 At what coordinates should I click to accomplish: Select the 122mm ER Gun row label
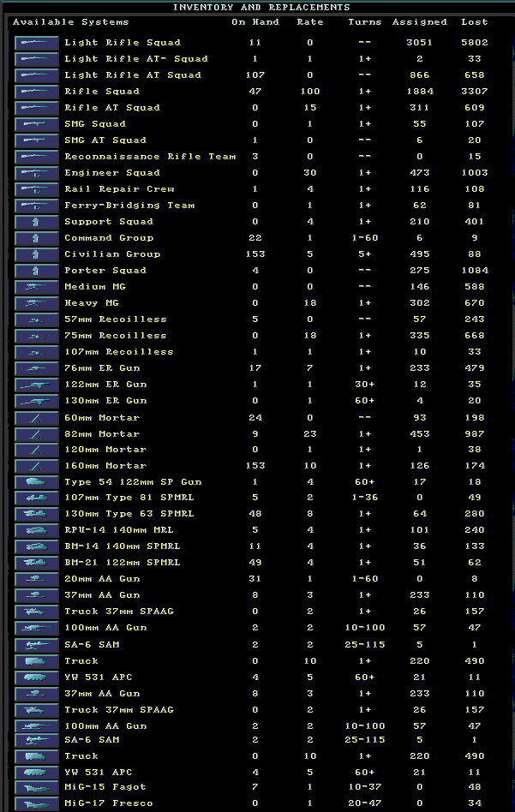point(105,385)
